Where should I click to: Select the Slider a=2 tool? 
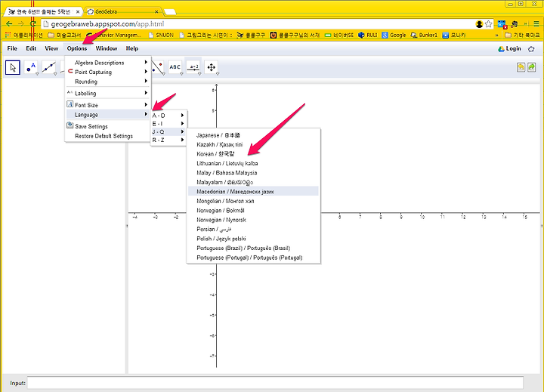193,66
